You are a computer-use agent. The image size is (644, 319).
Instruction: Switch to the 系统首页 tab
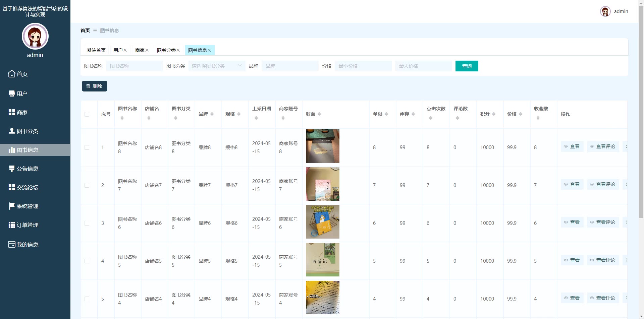[96, 50]
